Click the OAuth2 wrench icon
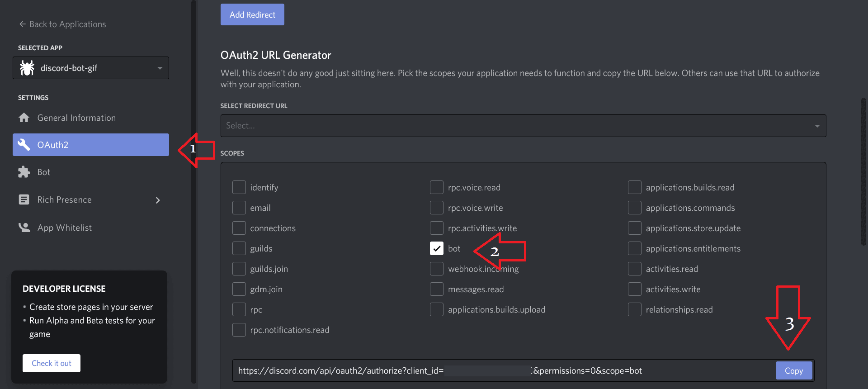Screen dimensions: 868x389 point(24,145)
